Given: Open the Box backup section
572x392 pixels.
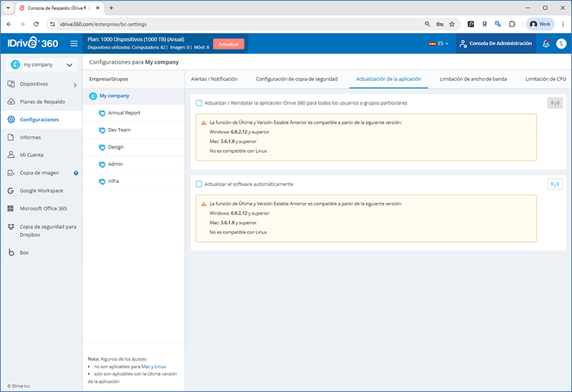Looking at the screenshot, I should 24,253.
